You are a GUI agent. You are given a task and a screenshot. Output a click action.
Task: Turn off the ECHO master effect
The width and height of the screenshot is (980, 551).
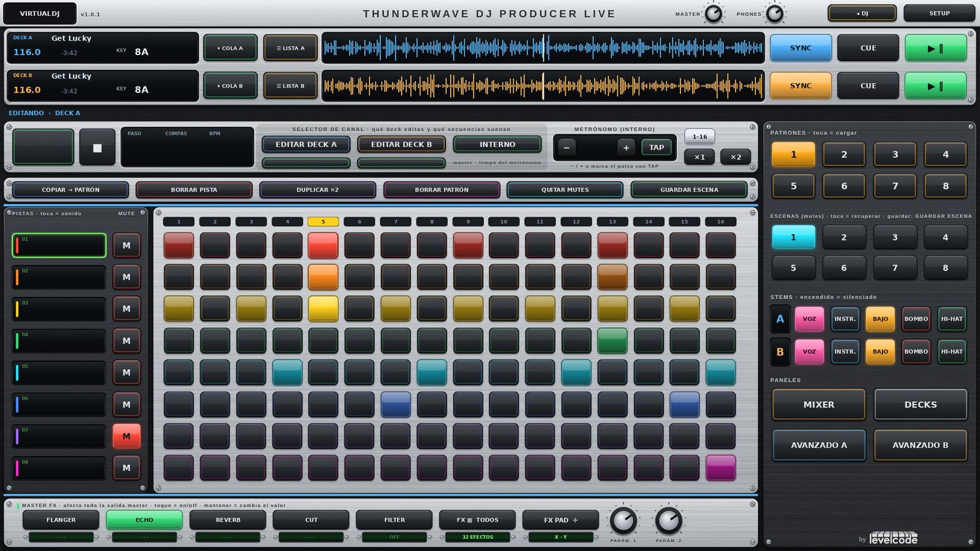click(145, 520)
